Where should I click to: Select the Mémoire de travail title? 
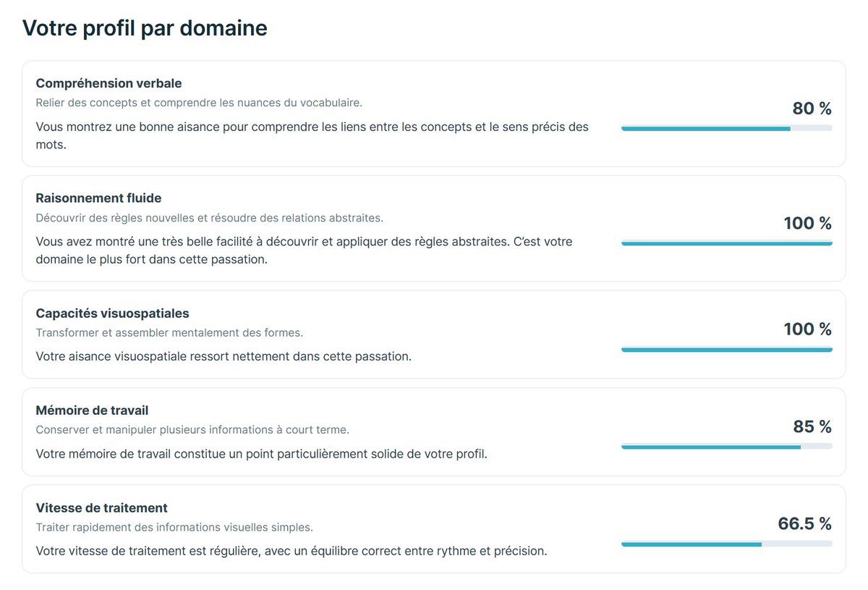point(92,410)
